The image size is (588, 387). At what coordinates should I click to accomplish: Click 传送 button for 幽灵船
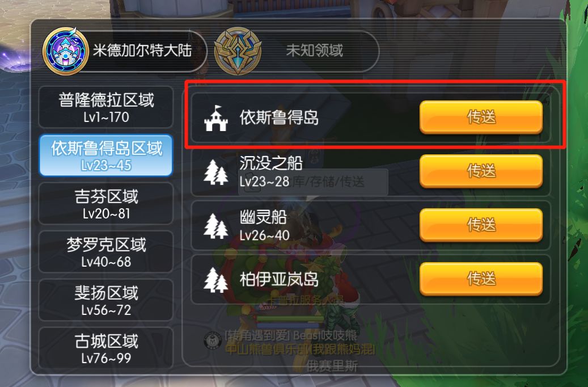[481, 225]
